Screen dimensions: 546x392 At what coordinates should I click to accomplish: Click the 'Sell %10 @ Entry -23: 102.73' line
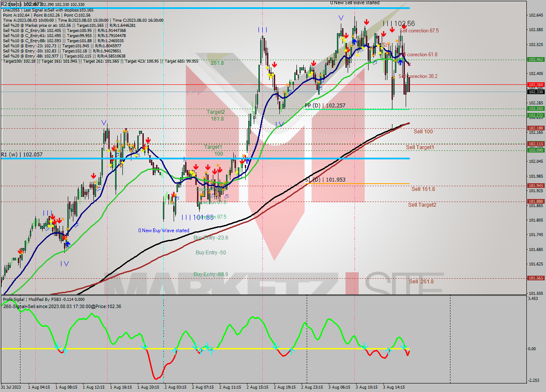click(63, 46)
